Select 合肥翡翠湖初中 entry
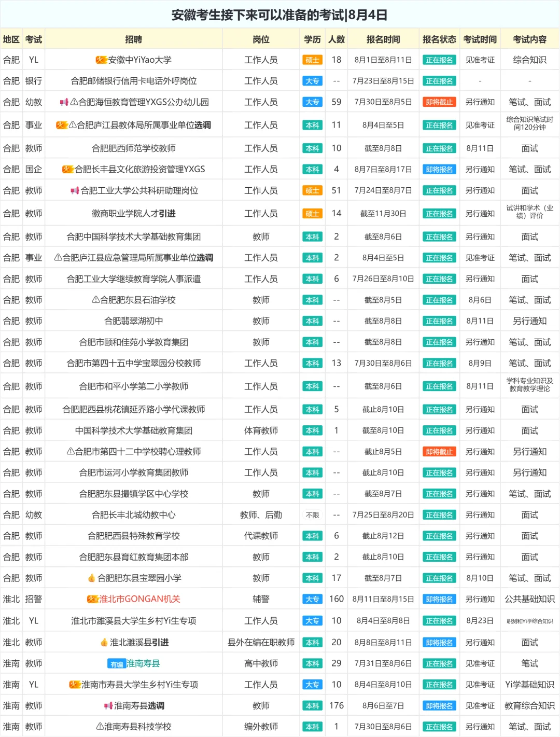This screenshot has width=560, height=737. pos(134,321)
